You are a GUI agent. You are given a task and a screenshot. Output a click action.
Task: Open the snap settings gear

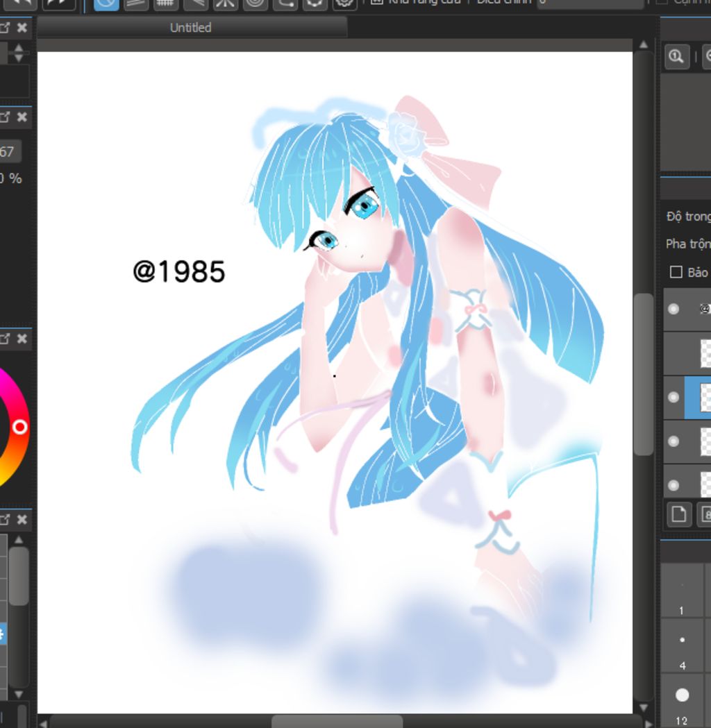pos(344,4)
